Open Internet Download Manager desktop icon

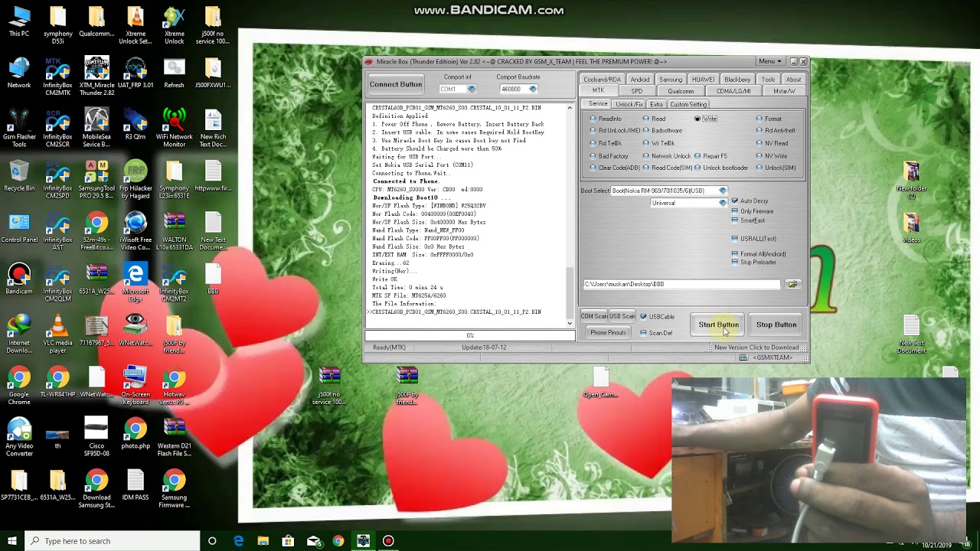click(x=19, y=334)
